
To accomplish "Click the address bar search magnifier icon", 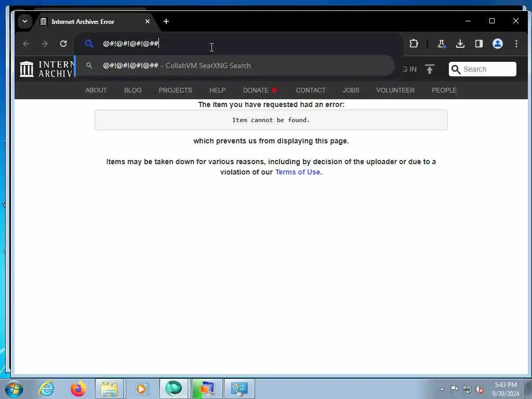I will (89, 44).
